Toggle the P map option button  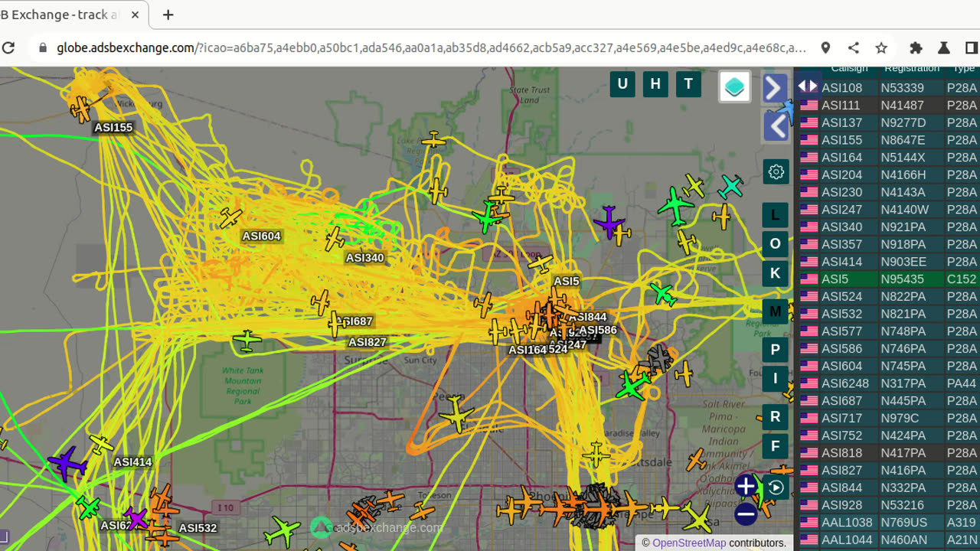tap(775, 350)
